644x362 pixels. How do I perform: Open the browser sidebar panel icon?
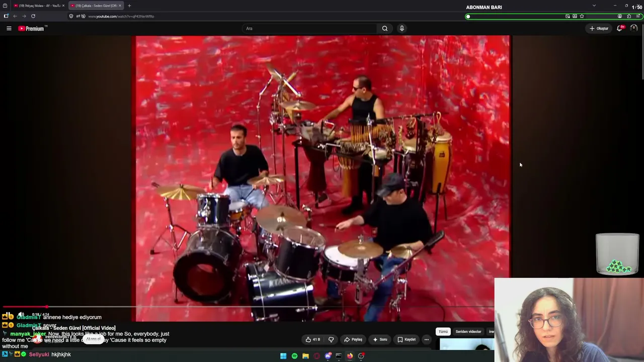6,16
